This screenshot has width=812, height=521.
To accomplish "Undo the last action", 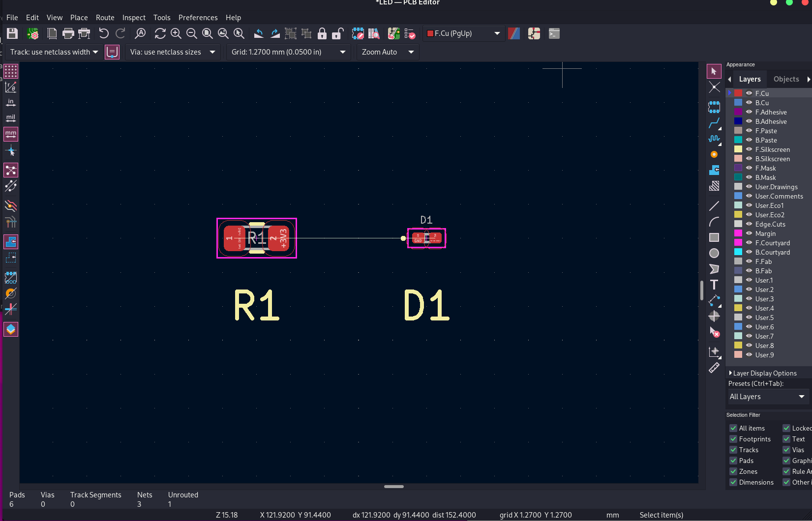I will [x=103, y=33].
